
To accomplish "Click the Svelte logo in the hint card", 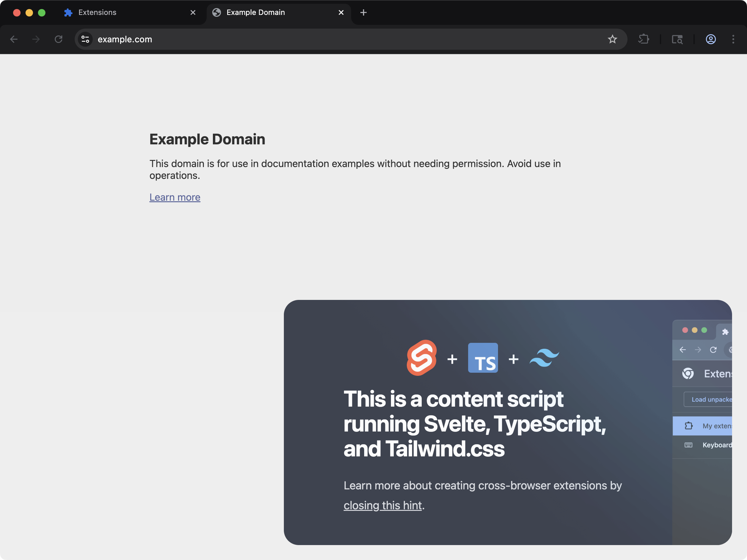I will pyautogui.click(x=422, y=358).
